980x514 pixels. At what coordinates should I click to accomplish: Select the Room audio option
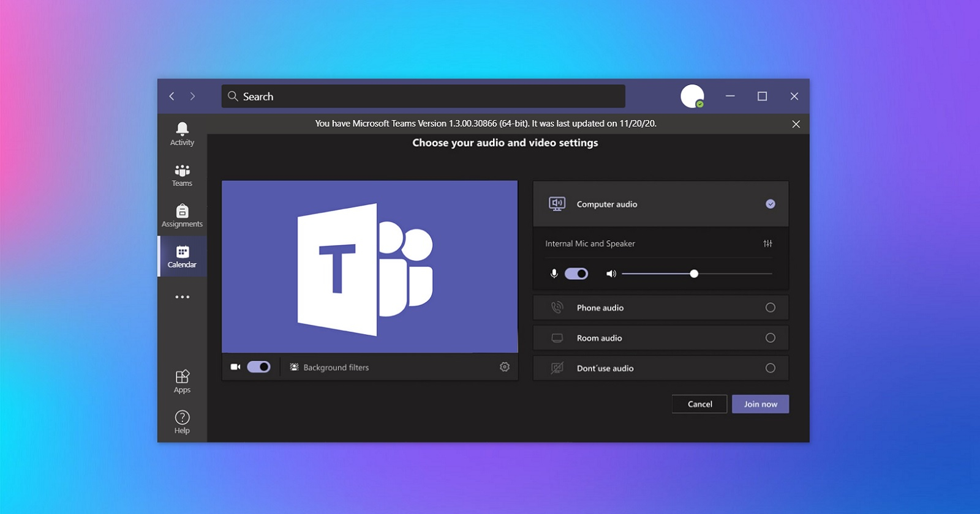[x=770, y=338]
